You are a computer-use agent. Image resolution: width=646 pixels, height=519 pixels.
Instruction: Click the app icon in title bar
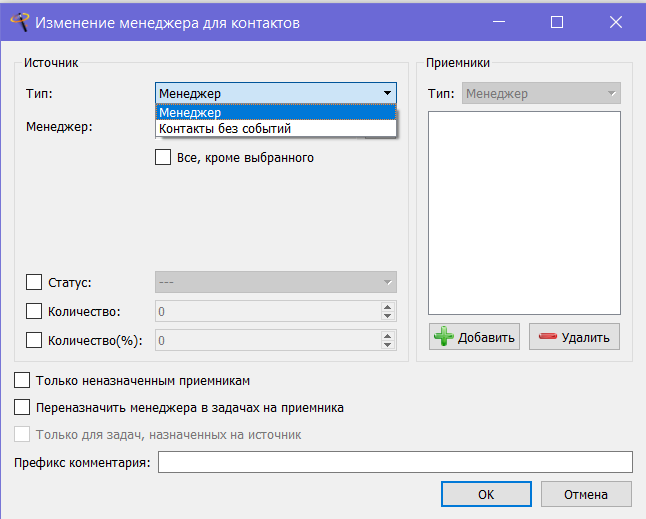(x=20, y=22)
